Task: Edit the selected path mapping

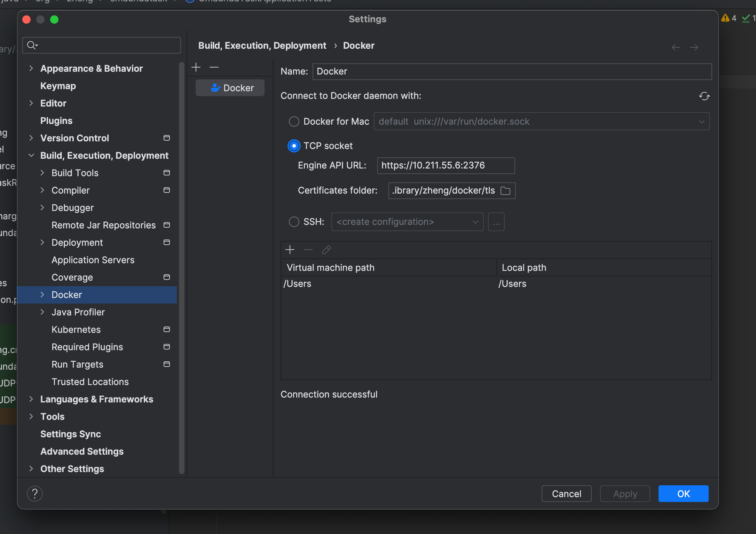Action: [326, 250]
